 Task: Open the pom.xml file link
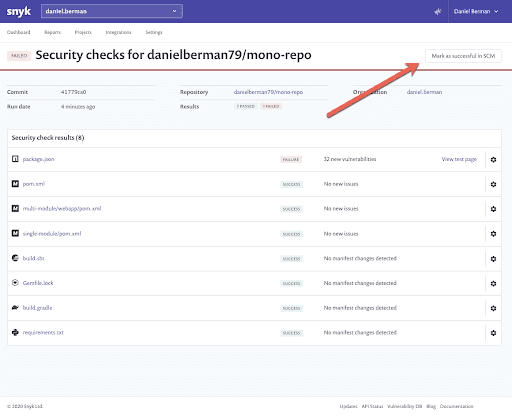(x=34, y=184)
